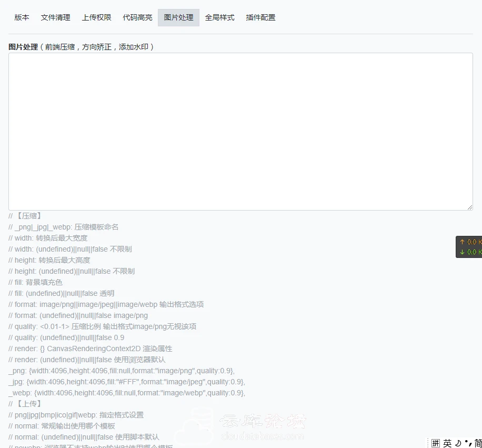Open the 全局样式 tab
482x448 pixels.
[219, 17]
